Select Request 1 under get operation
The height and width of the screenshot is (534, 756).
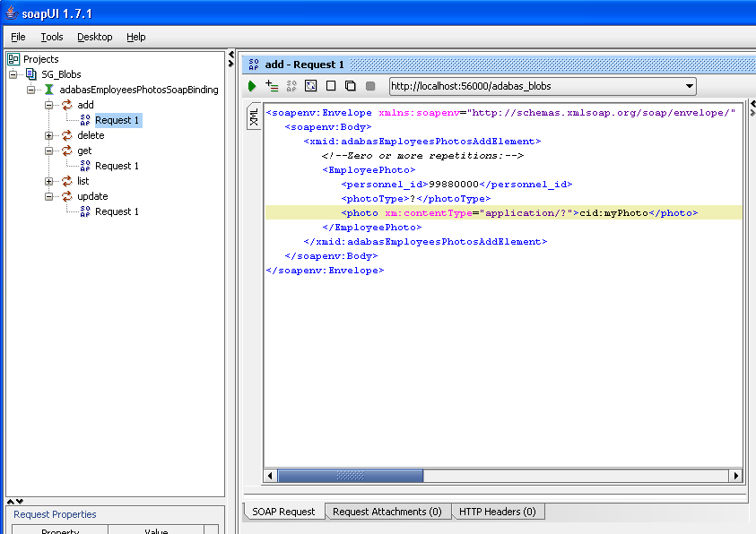(x=117, y=166)
